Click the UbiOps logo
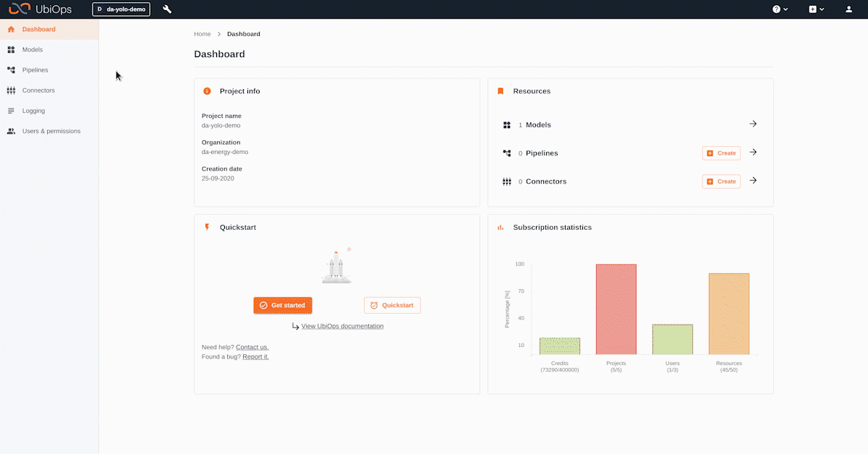 (41, 9)
